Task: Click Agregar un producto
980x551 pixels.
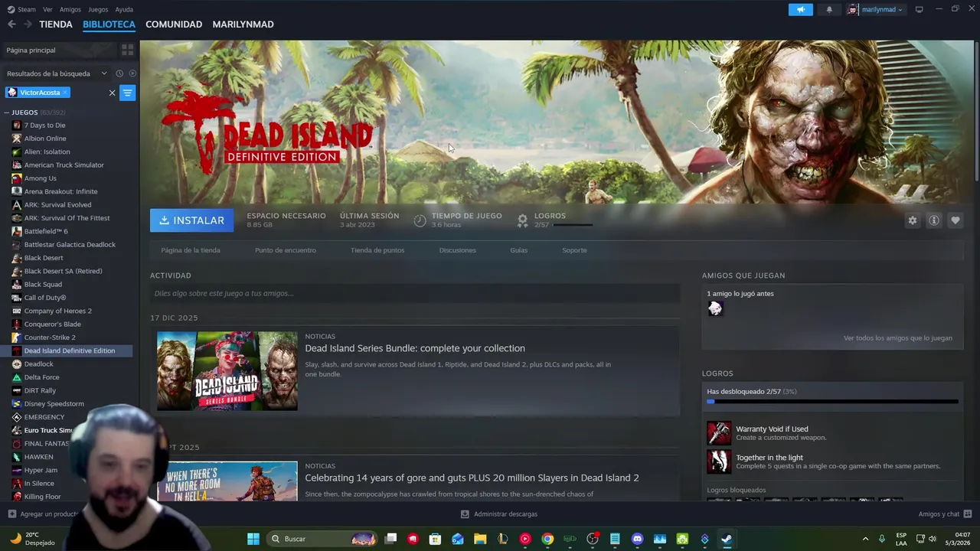Action: tap(43, 514)
